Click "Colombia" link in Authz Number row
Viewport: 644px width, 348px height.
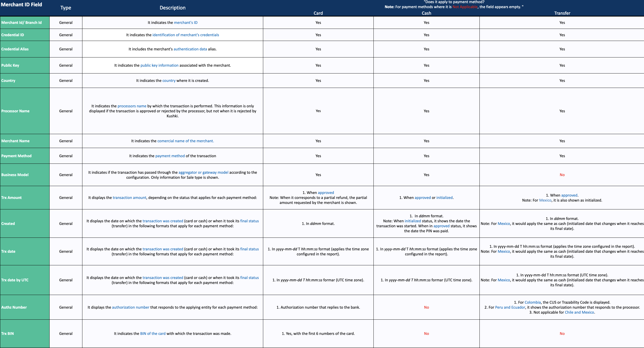pyautogui.click(x=532, y=302)
